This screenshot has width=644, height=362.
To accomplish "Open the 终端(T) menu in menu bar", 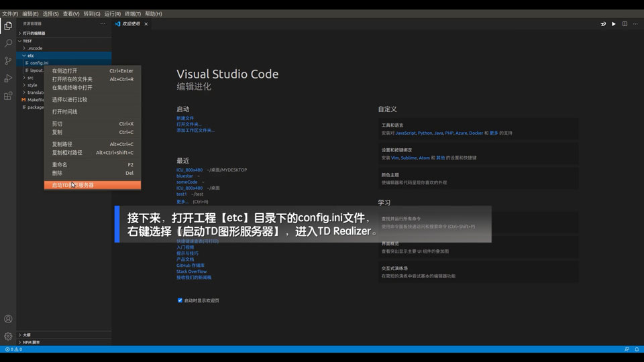I will coord(133,13).
